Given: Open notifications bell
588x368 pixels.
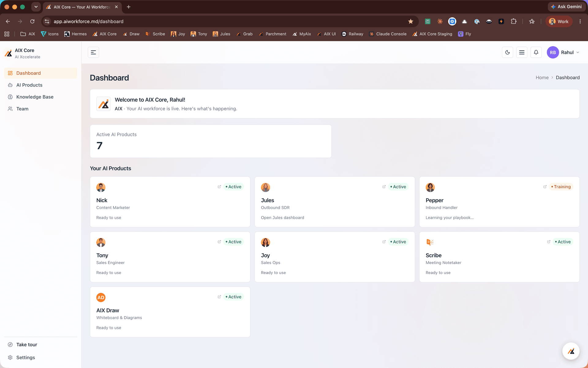Looking at the screenshot, I should coord(536,52).
